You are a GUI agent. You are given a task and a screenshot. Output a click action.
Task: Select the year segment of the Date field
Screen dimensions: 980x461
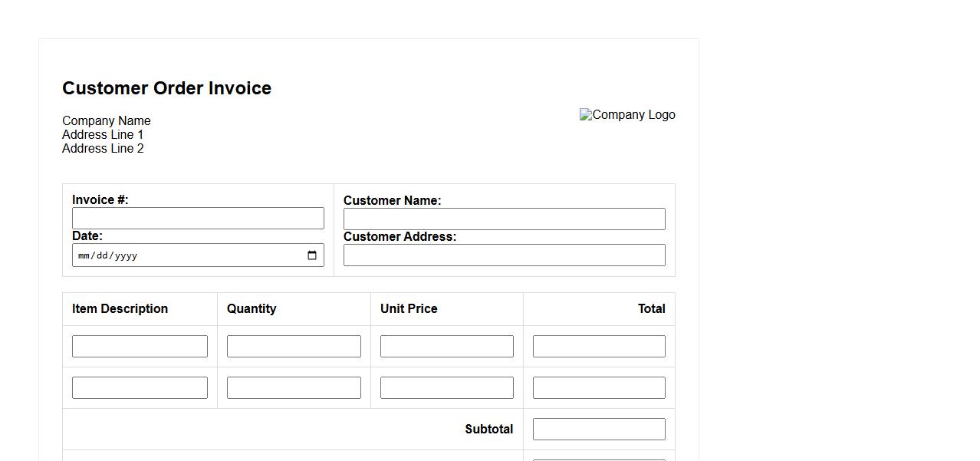click(124, 256)
